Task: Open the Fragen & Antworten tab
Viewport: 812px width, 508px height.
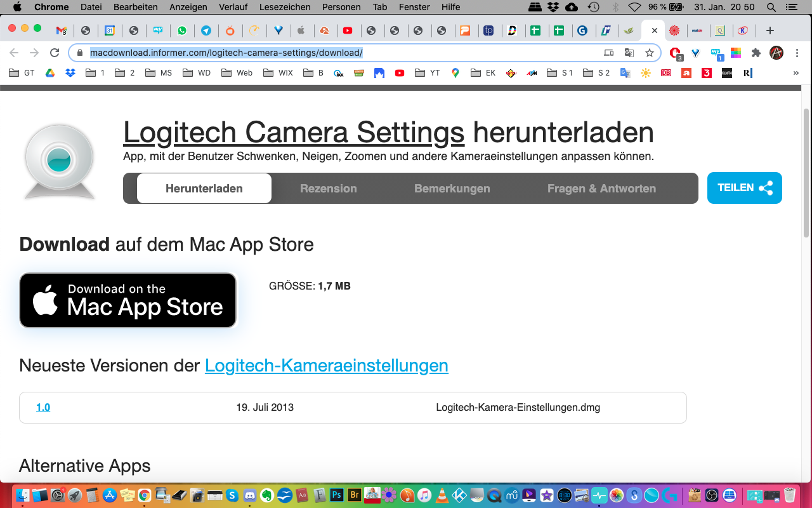Action: (601, 189)
